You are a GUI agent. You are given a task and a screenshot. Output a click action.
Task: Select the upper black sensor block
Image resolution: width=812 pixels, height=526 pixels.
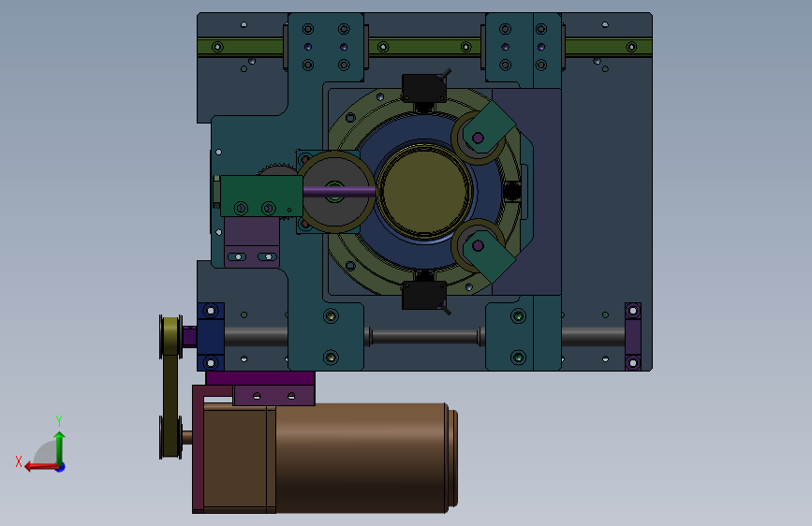[423, 88]
